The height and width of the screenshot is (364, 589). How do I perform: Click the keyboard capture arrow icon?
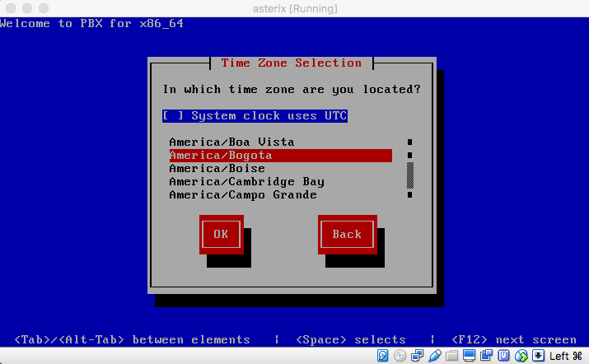[538, 355]
